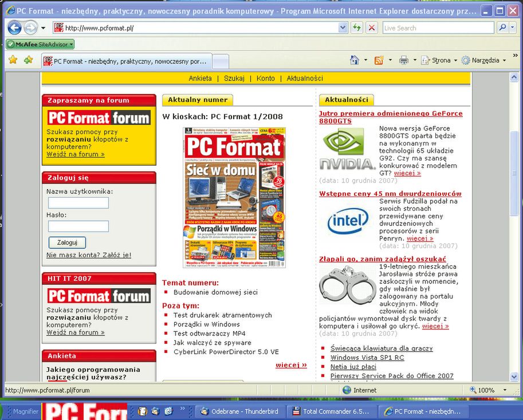Open the Narzędzia tools menu
The height and width of the screenshot is (420, 523).
tap(483, 60)
